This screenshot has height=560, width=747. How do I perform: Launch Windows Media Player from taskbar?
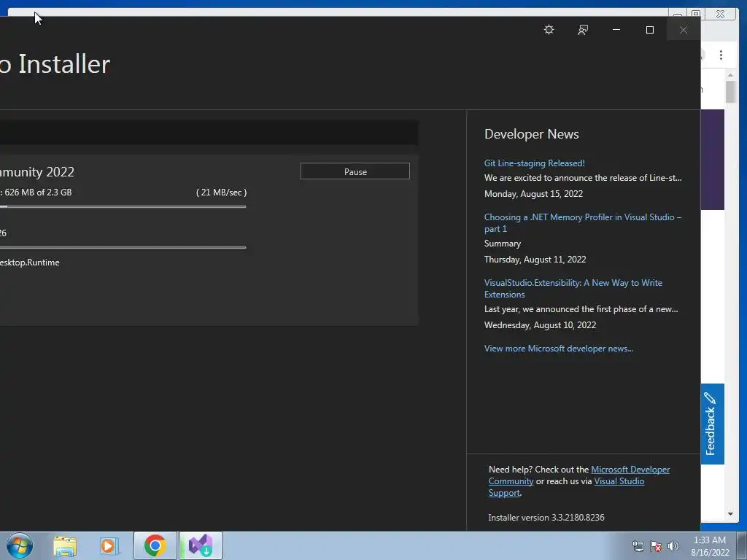pos(109,545)
